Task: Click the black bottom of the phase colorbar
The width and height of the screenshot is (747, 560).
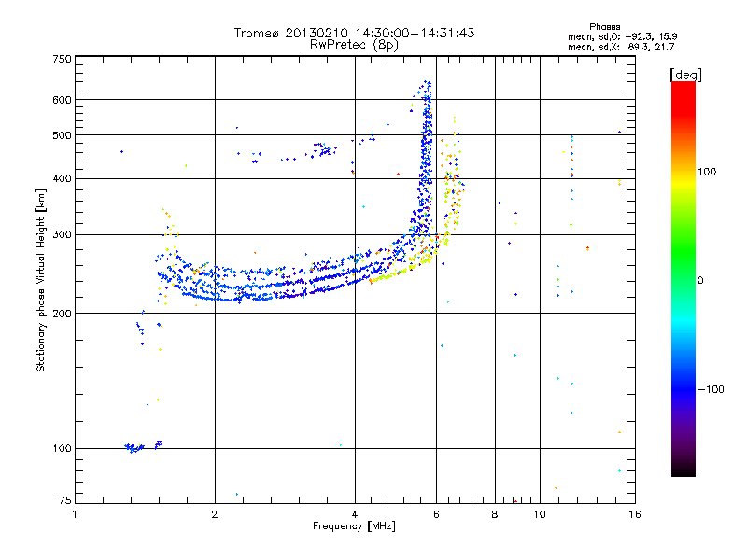Action: click(684, 469)
